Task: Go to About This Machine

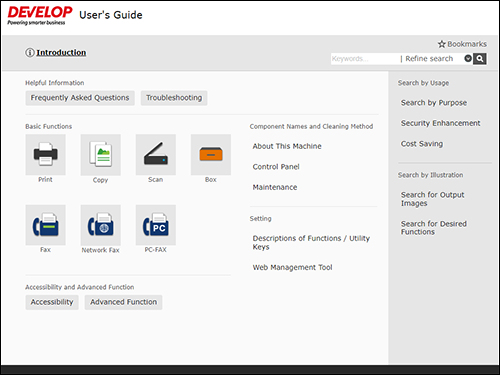Action: click(x=287, y=146)
